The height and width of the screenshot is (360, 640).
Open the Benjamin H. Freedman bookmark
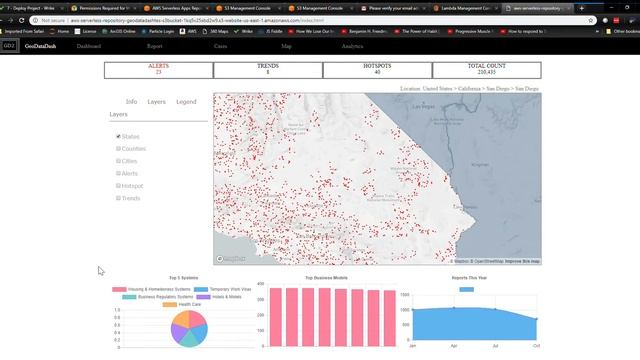pyautogui.click(x=364, y=31)
